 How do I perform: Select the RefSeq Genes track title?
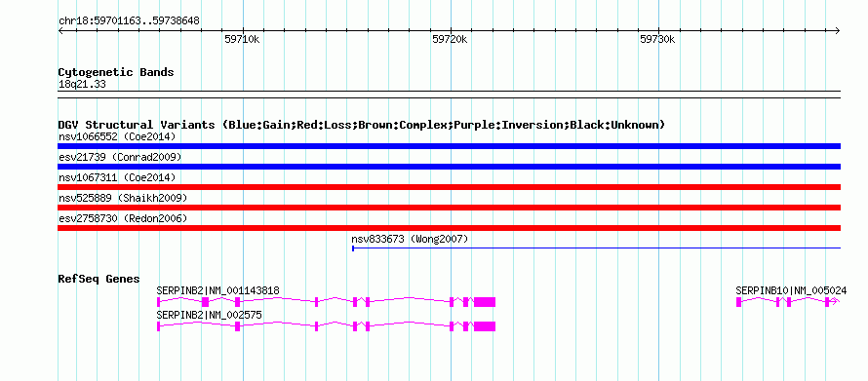[x=99, y=279]
